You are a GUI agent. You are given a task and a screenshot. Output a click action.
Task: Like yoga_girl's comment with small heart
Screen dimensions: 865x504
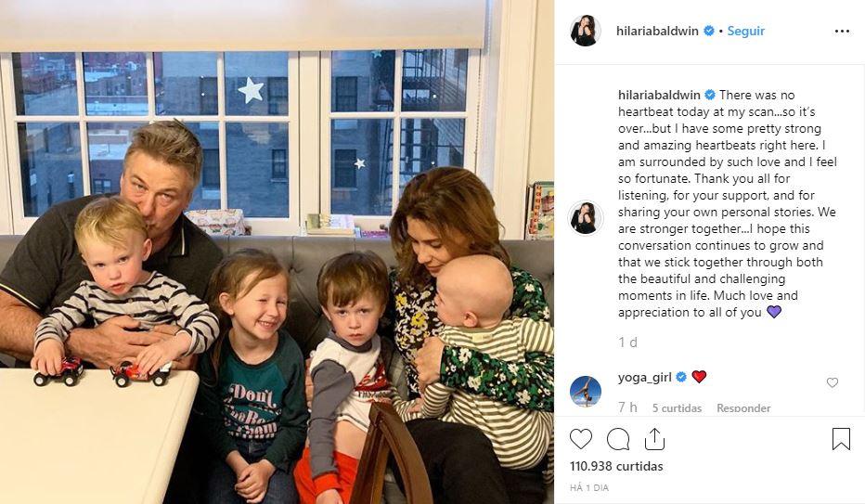(833, 382)
